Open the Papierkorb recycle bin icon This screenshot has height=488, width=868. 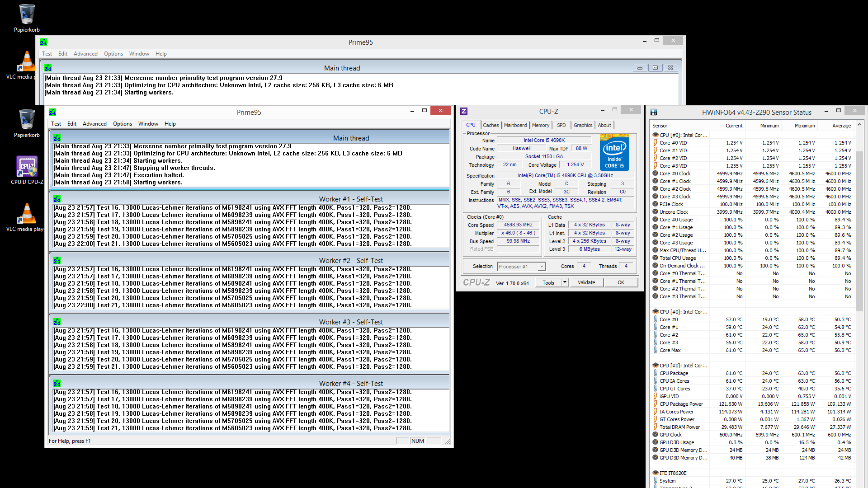pos(27,15)
